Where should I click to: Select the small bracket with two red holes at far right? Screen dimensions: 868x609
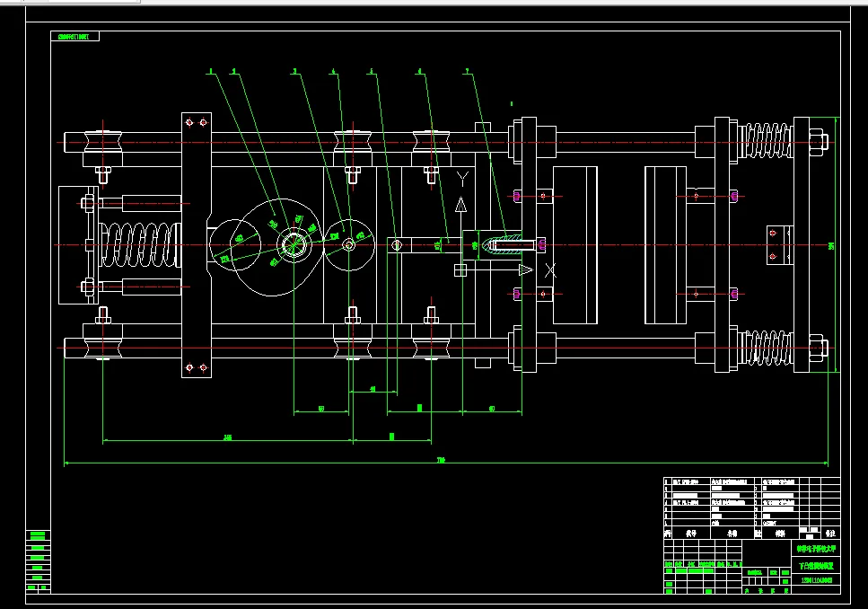click(x=780, y=245)
